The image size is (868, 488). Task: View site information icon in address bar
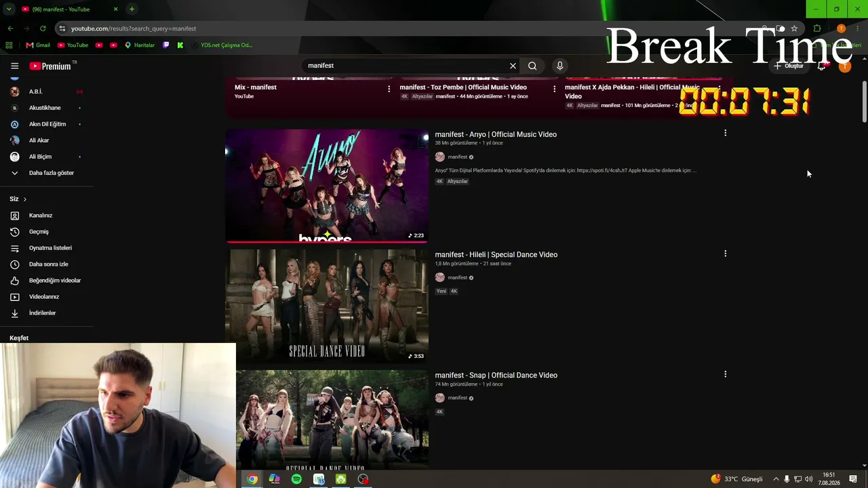62,28
